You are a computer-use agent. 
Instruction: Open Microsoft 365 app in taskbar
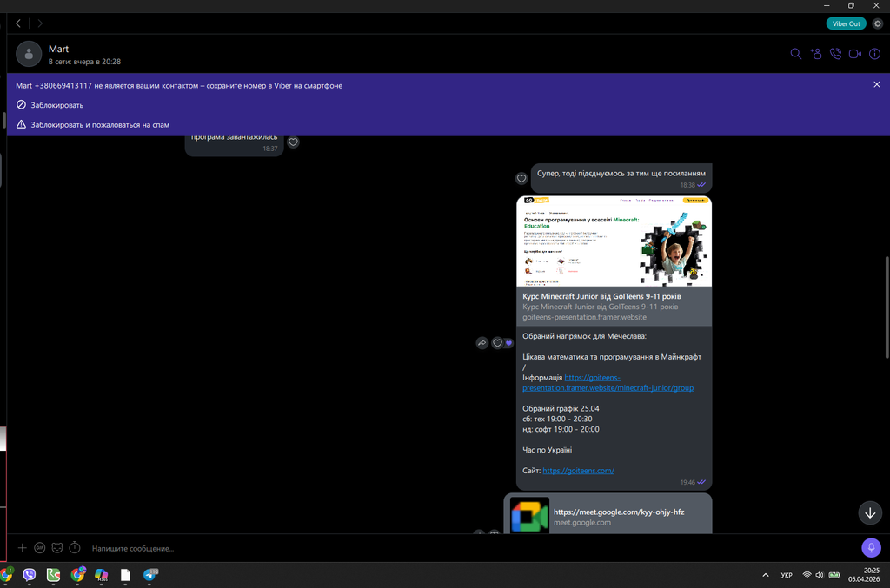(x=102, y=575)
